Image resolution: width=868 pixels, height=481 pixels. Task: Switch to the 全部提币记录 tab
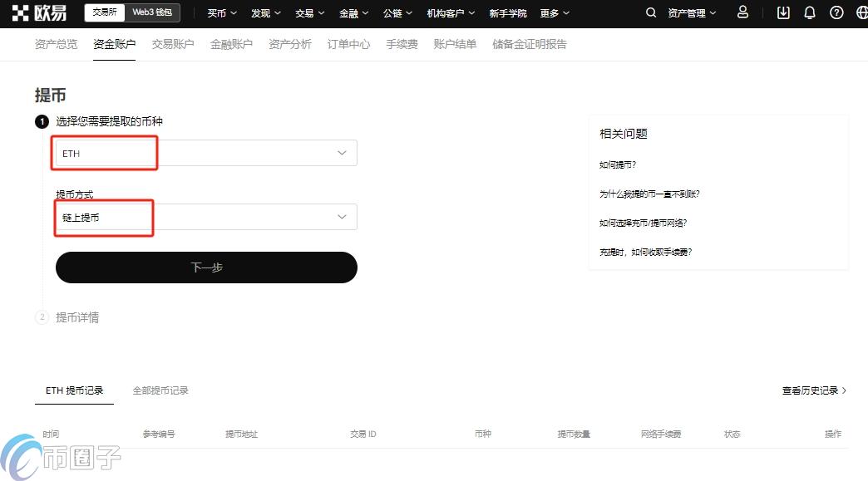(160, 390)
